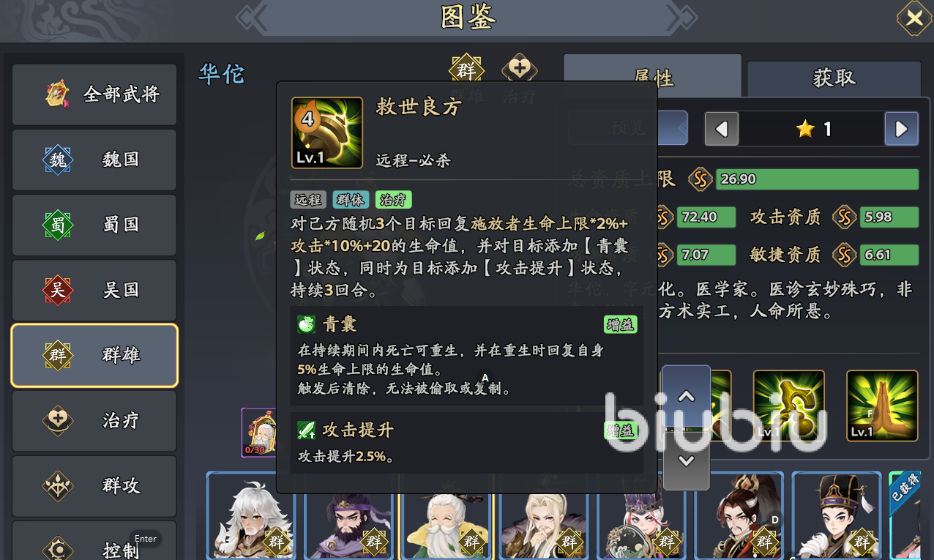934x560 pixels.
Task: Choose the red-horned hero portrait
Action: click(739, 515)
